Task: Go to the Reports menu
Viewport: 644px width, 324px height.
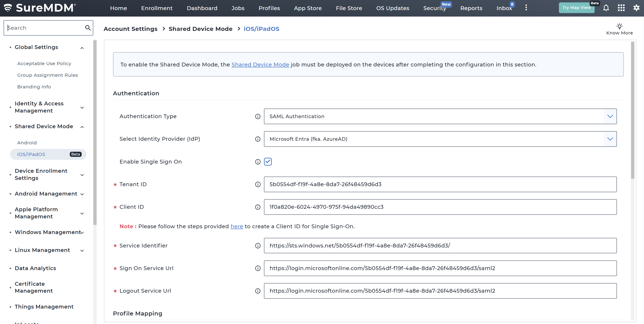Action: coord(471,8)
